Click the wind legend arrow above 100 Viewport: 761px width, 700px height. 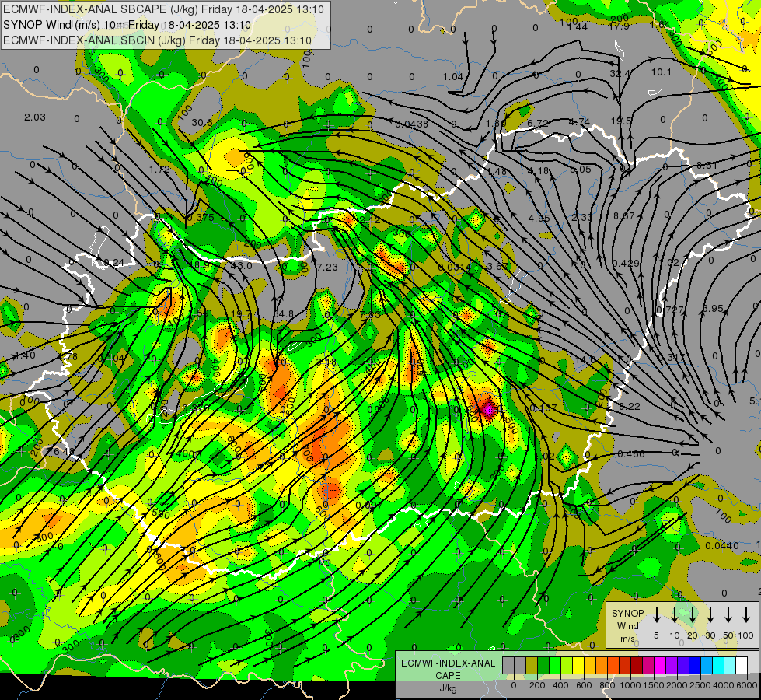click(x=746, y=615)
